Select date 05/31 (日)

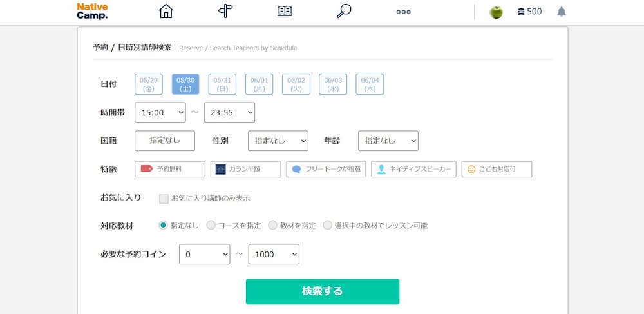pos(222,84)
